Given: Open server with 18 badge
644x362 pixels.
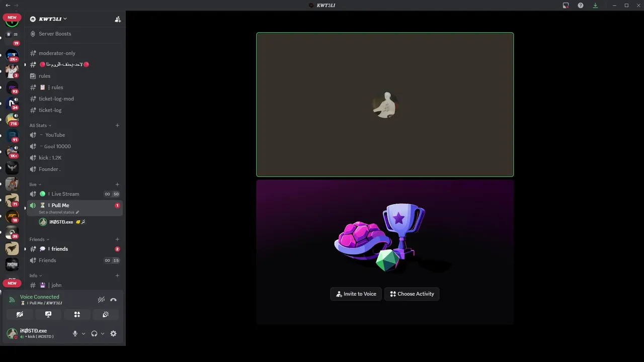Looking at the screenshot, I should click(12, 216).
